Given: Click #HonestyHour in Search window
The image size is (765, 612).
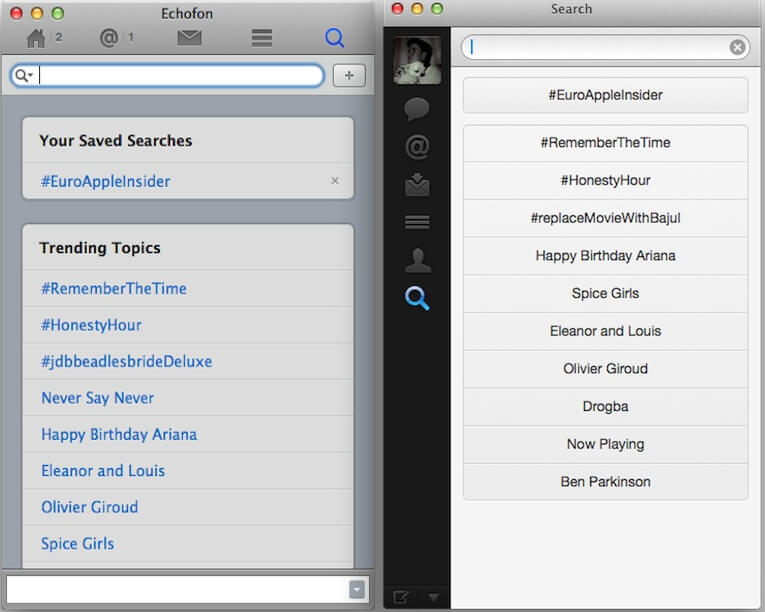Looking at the screenshot, I should (x=605, y=181).
